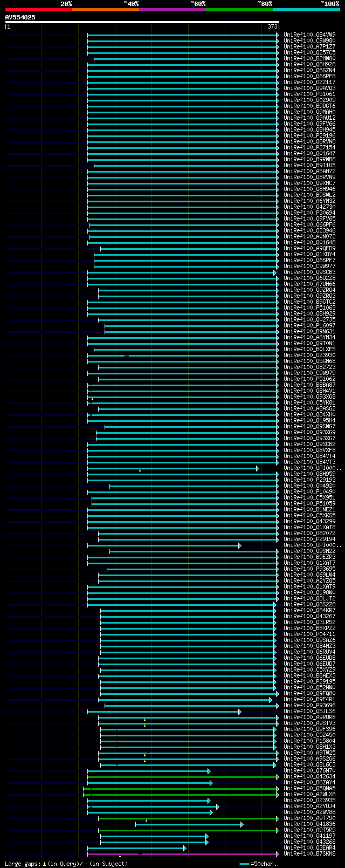Select the UniRef100_P04711 label
Screen dimensions: 345x868
pyautogui.click(x=309, y=634)
